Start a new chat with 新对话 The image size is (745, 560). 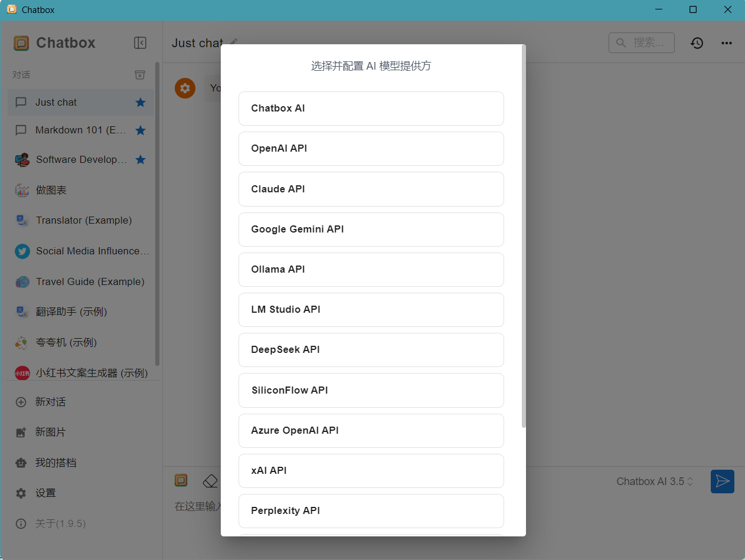(x=50, y=402)
